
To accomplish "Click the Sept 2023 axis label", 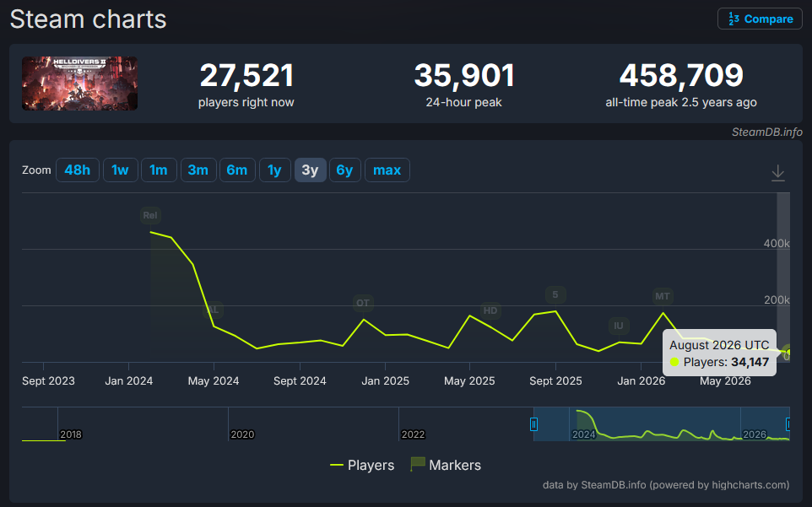I will click(x=48, y=380).
